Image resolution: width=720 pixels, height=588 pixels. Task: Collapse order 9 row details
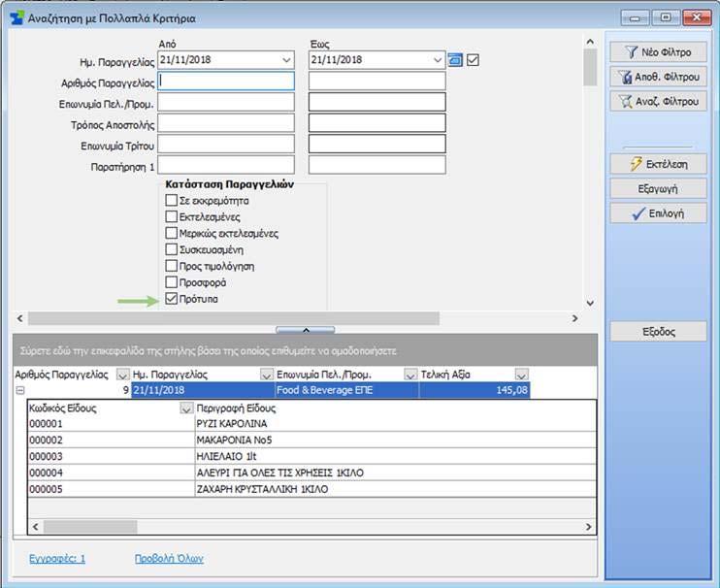tap(20, 391)
